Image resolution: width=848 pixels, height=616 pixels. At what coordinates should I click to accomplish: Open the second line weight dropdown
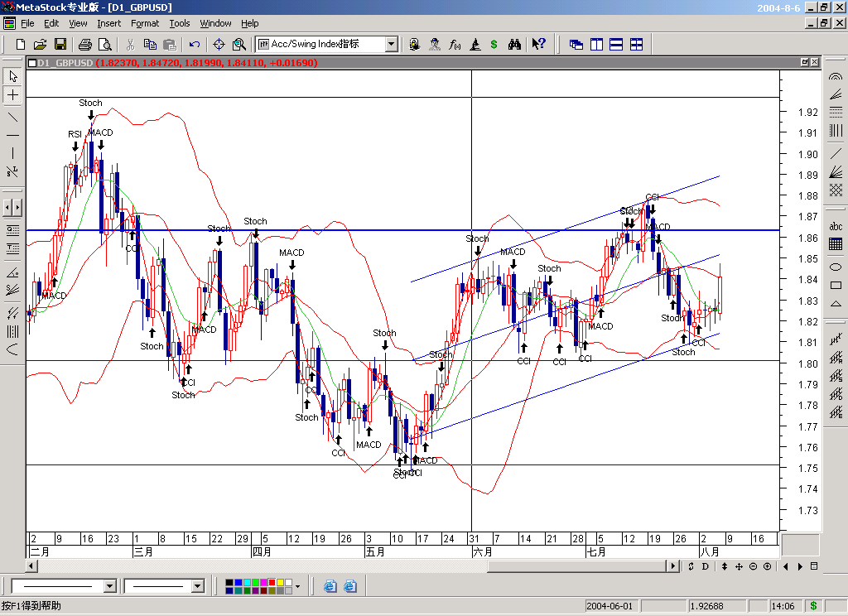[x=197, y=586]
